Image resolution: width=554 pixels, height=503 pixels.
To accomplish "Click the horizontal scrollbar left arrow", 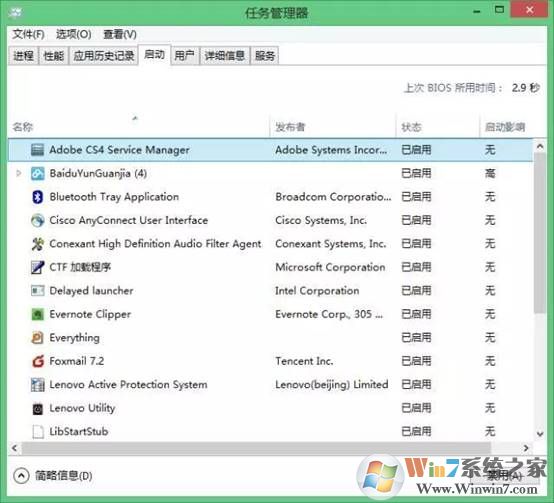I will point(14,448).
